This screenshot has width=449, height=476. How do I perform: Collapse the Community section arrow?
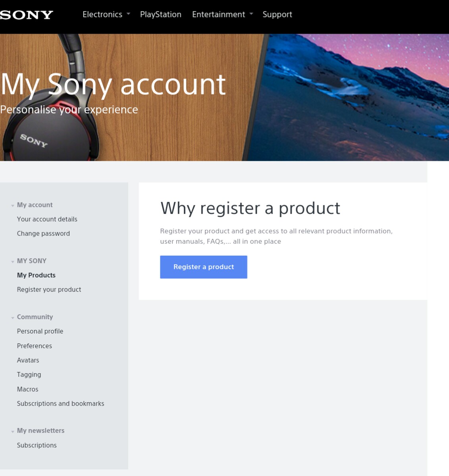(x=13, y=317)
